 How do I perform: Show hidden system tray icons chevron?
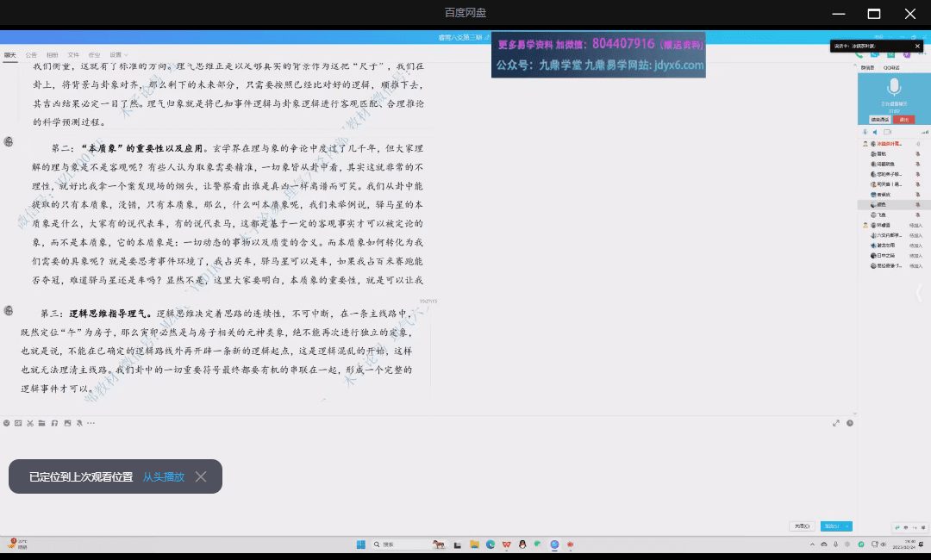(812, 544)
